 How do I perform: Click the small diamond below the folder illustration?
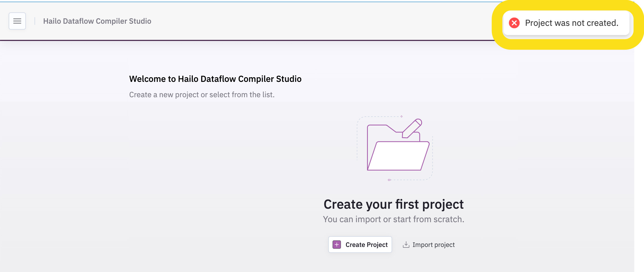[x=389, y=180]
